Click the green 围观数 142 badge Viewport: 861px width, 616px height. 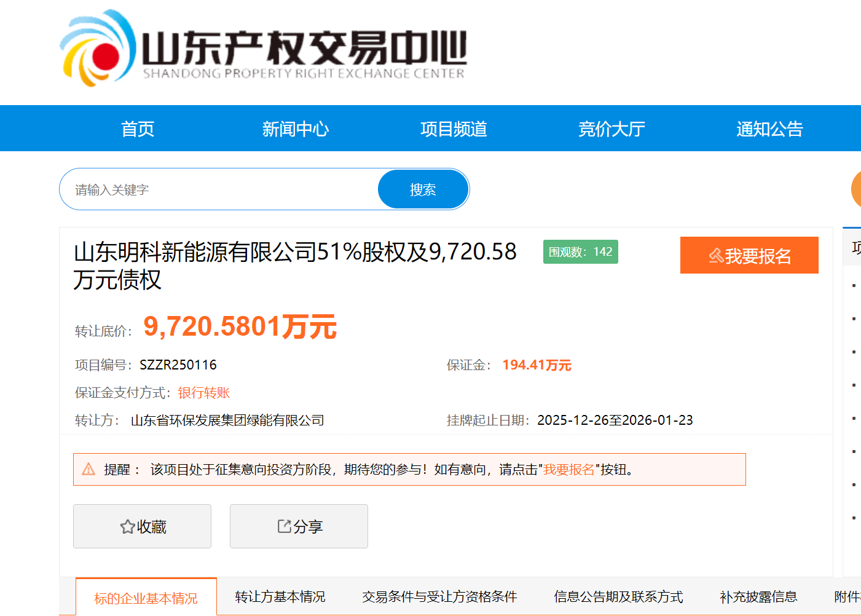(580, 252)
